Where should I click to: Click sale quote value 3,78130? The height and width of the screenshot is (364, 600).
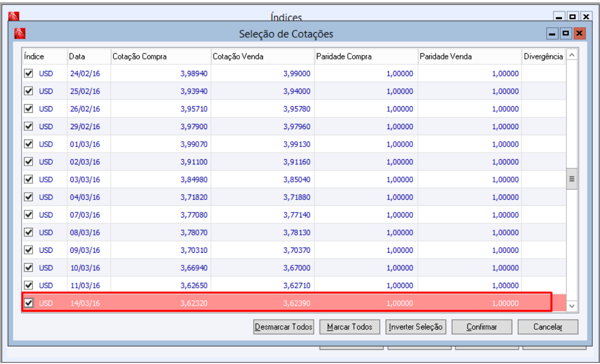[297, 233]
